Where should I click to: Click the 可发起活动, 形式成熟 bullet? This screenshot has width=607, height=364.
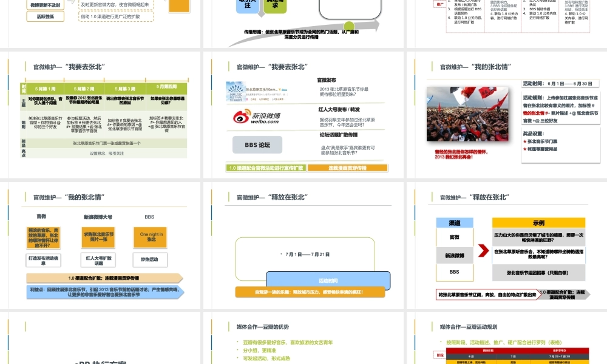click(x=266, y=359)
